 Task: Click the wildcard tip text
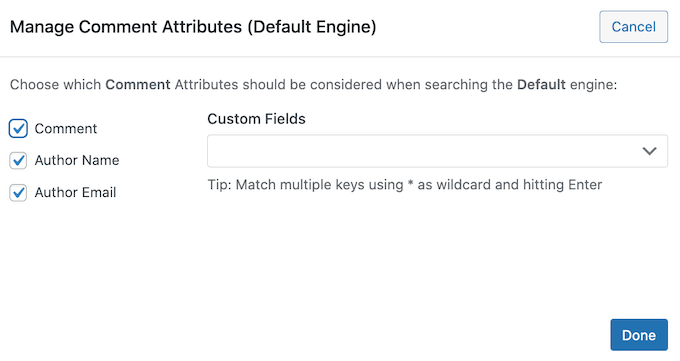pyautogui.click(x=405, y=185)
